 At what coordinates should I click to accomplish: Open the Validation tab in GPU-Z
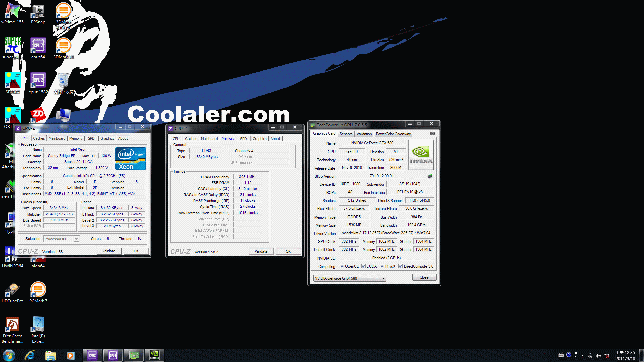pos(364,134)
